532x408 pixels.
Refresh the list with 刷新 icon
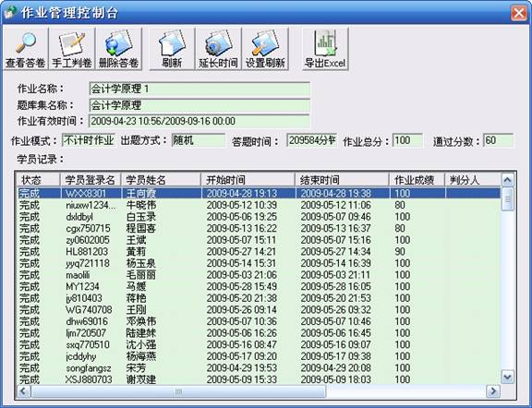pos(172,49)
